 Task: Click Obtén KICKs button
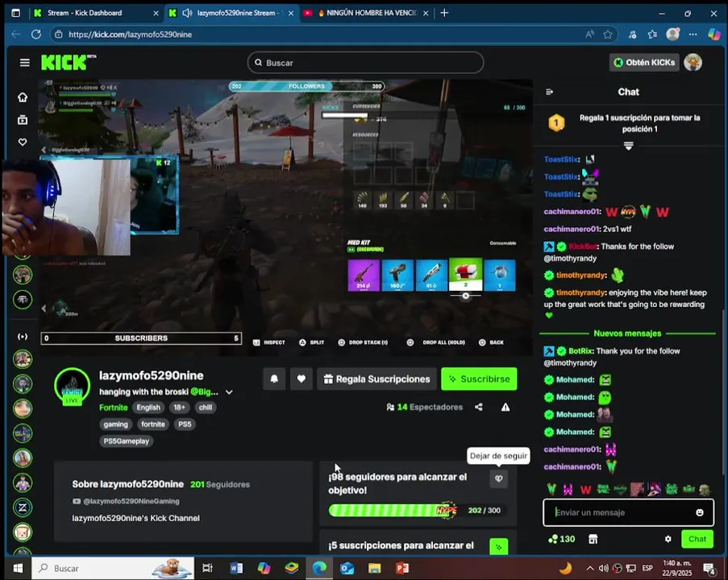[644, 62]
